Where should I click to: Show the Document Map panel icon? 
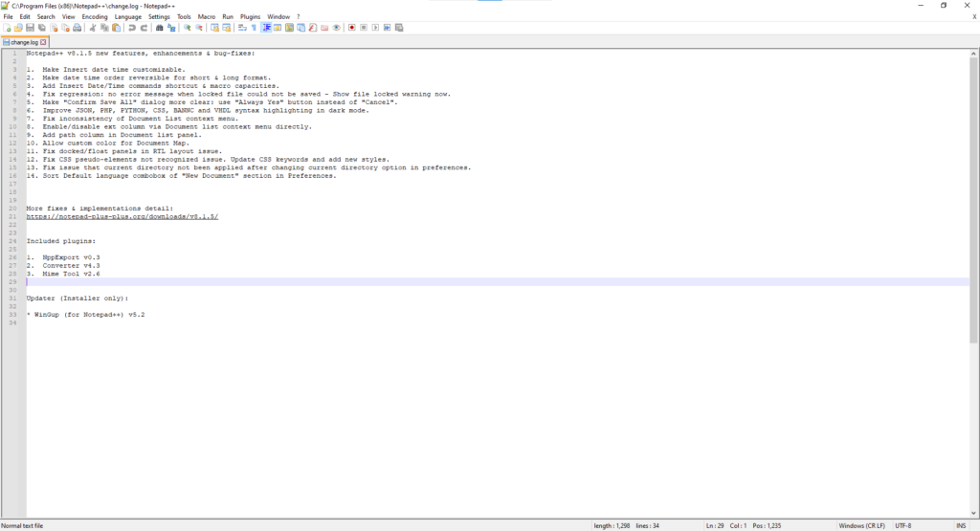(289, 28)
